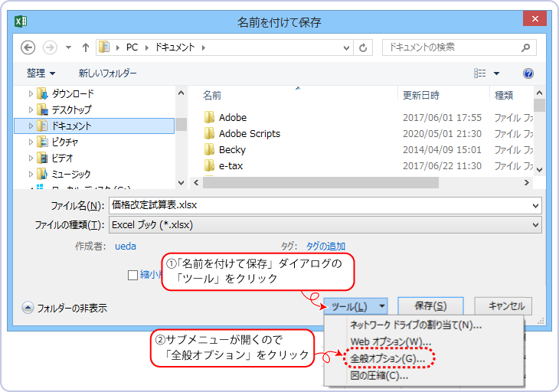Choose Web オプション(W)...
The image size is (559, 392).
point(391,341)
